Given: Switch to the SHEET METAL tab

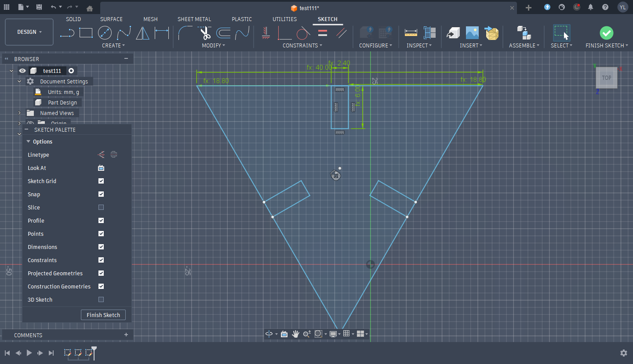Looking at the screenshot, I should 194,19.
